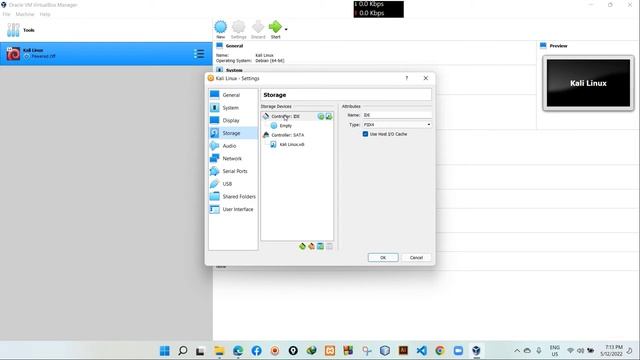
Task: Click microphone tray icon
Action: (x=539, y=351)
